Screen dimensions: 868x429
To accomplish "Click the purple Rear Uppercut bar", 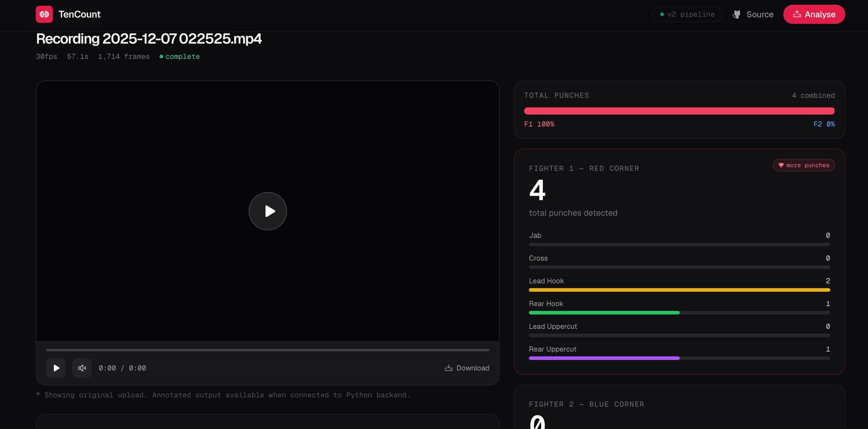I will tap(604, 358).
